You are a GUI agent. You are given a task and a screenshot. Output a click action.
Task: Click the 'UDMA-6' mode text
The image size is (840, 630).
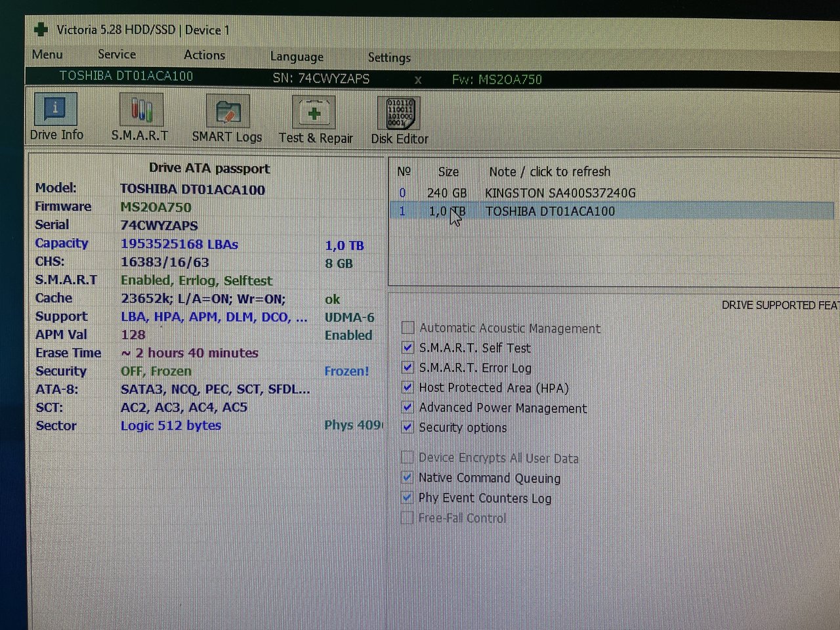(349, 318)
